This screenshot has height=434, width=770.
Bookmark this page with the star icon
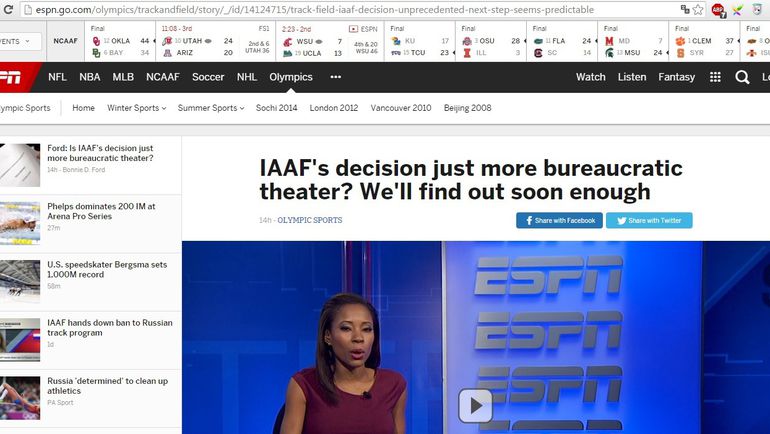point(698,9)
